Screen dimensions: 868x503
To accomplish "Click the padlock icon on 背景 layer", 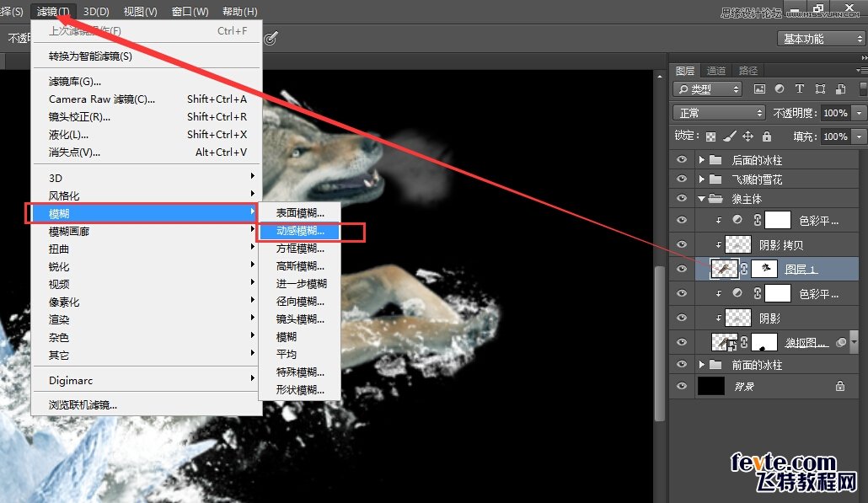I will 839,386.
